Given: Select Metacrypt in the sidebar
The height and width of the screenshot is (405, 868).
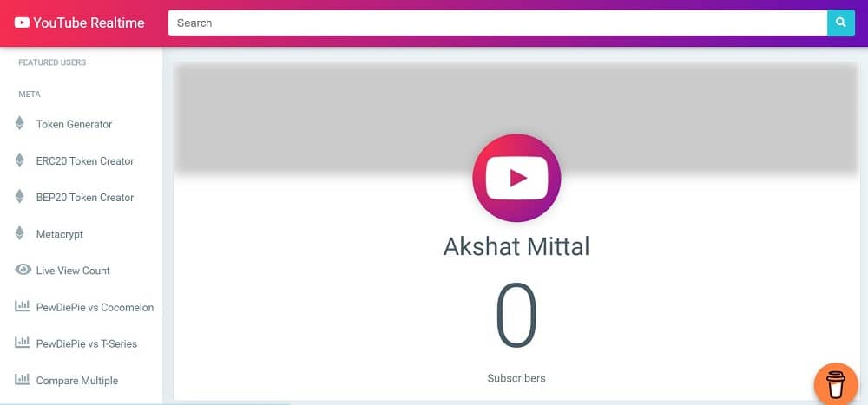Looking at the screenshot, I should tap(60, 234).
